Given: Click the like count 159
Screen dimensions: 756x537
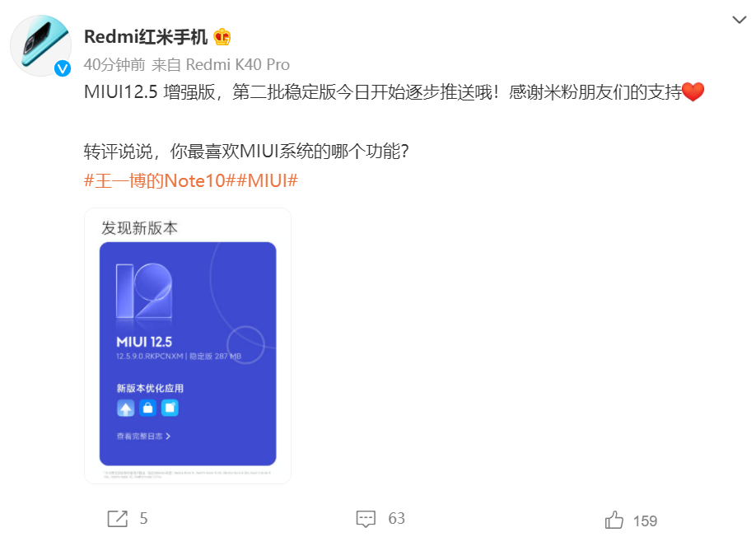Looking at the screenshot, I should point(645,521).
